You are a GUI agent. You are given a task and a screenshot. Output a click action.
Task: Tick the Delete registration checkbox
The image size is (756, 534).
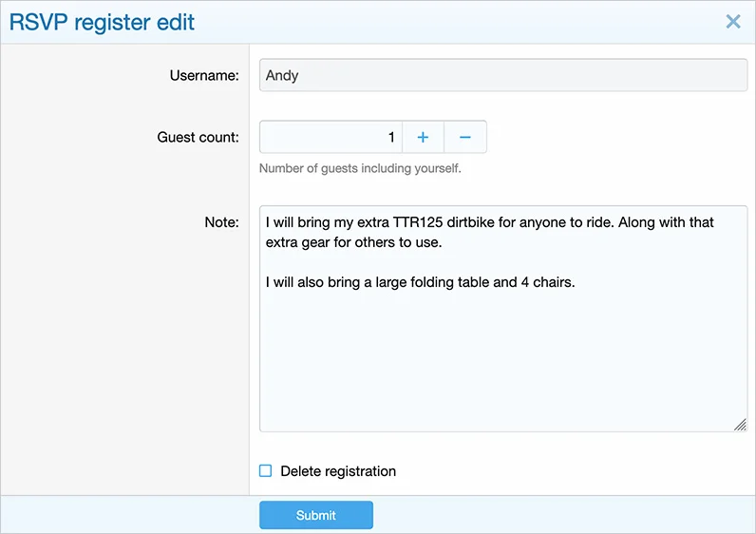point(266,471)
